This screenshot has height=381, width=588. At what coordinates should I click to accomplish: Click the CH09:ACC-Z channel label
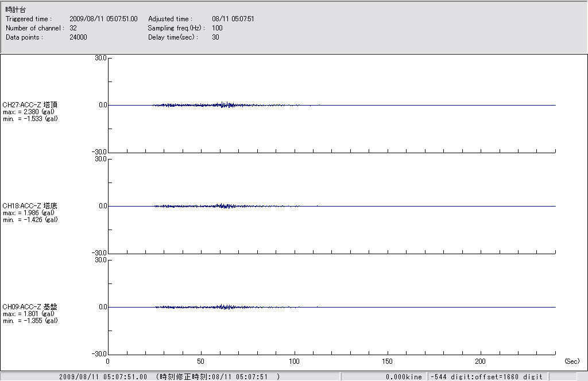(x=30, y=307)
